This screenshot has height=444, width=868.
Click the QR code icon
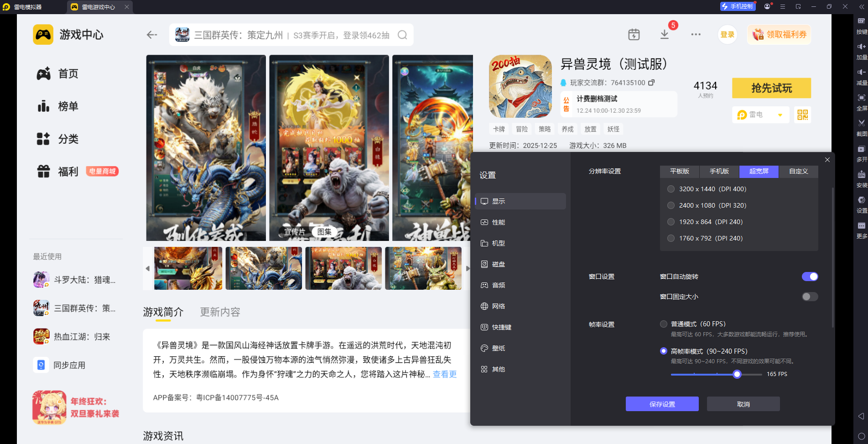pos(802,115)
